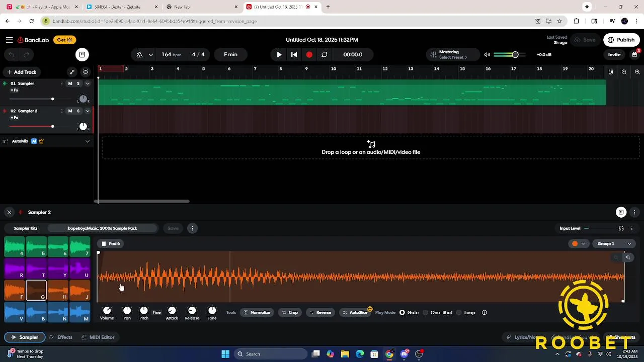Viewport: 644px width, 362px height.
Task: Zoom out the timeline
Action: [624, 72]
